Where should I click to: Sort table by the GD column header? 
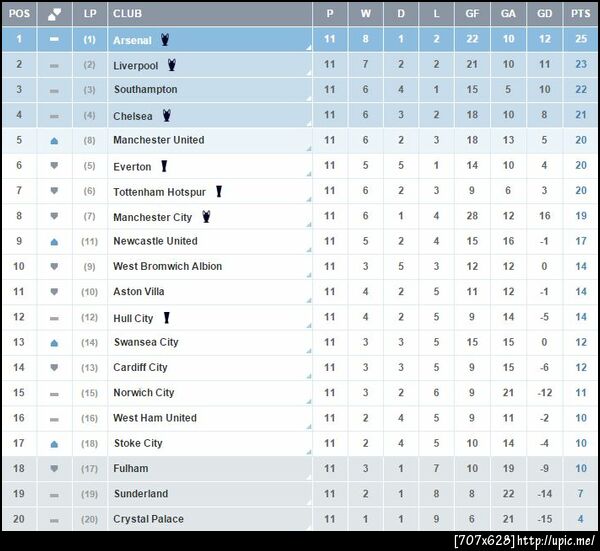pyautogui.click(x=544, y=14)
